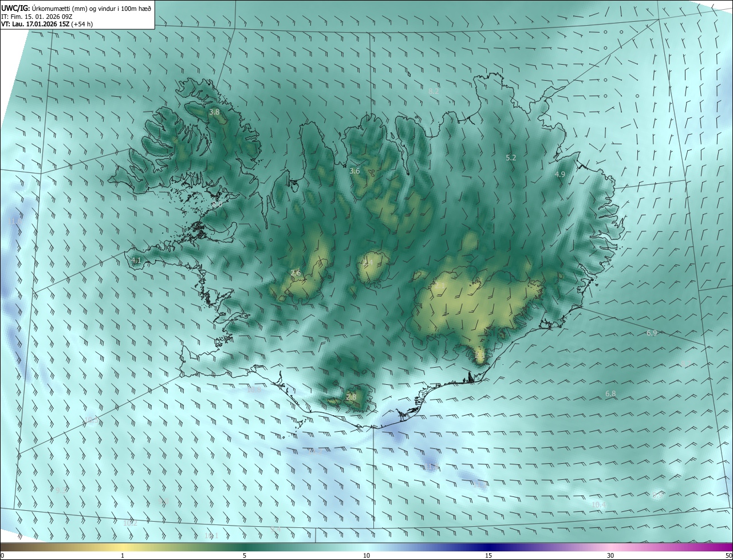Click the 2.8 value near the south coast
The image size is (733, 560).
click(x=351, y=397)
